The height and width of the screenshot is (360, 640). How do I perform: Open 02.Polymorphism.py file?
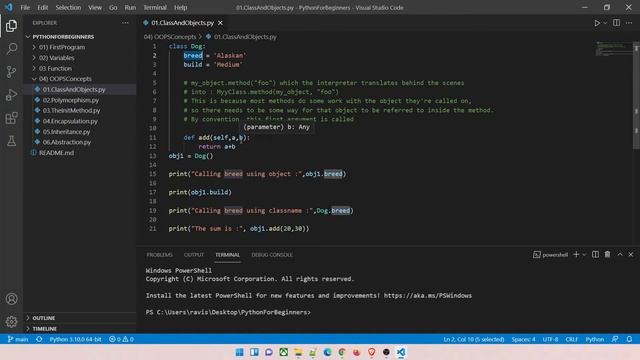71,100
